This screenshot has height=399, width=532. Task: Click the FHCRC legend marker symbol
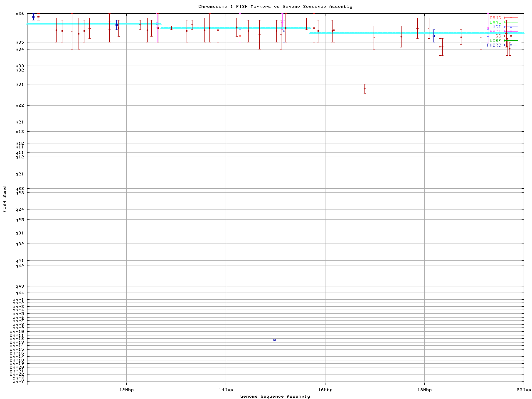click(511, 45)
